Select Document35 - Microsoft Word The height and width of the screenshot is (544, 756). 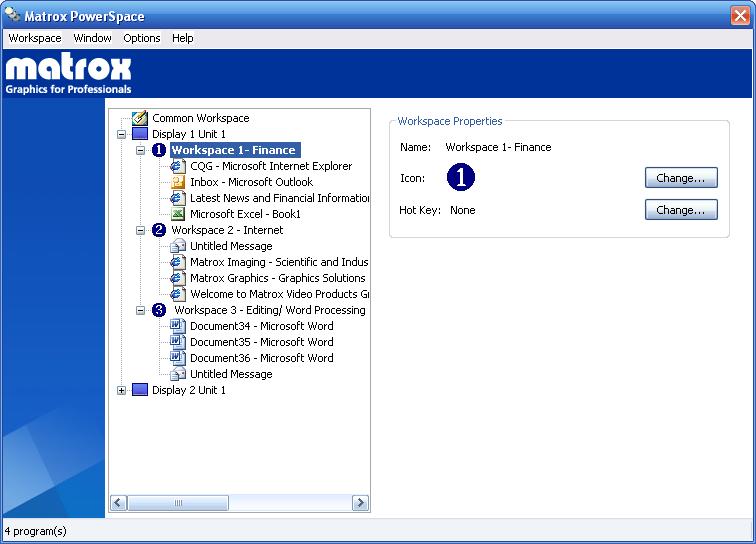(261, 342)
